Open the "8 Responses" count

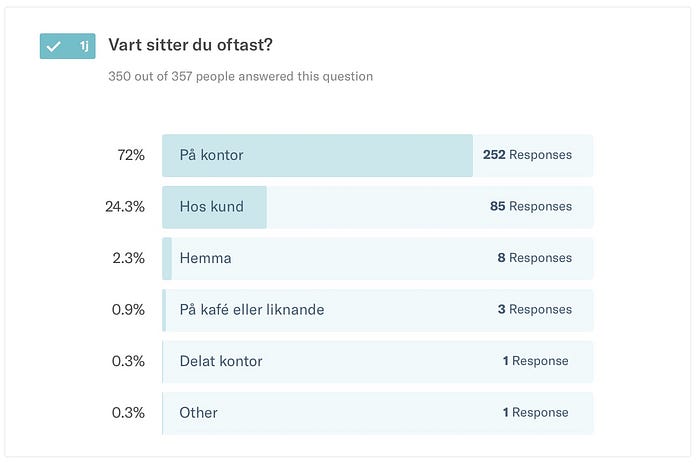click(534, 258)
